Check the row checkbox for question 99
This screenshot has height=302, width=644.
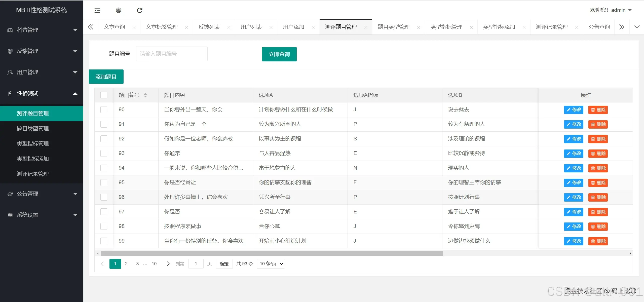pos(104,241)
